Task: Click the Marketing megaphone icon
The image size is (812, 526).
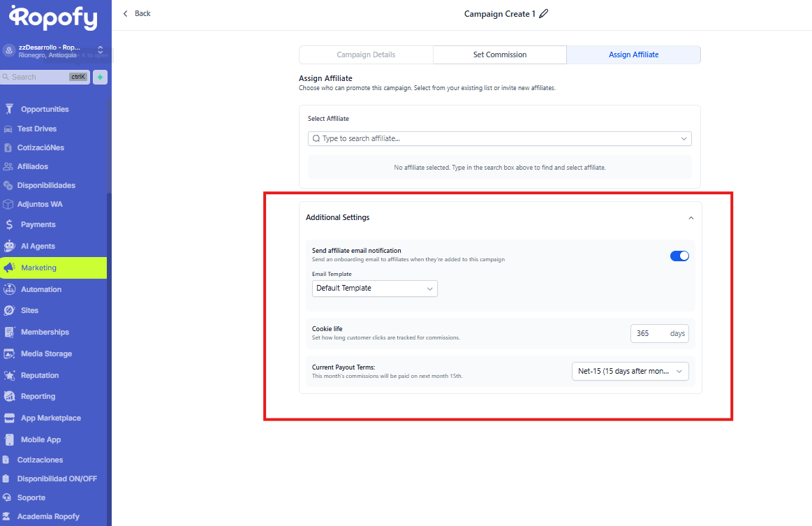Action: click(9, 268)
